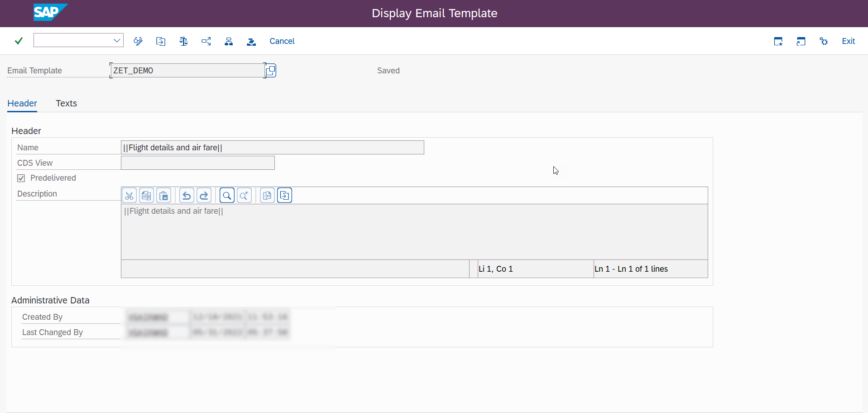Paste text with the clipboard Paste icon
The image size is (868, 413).
(163, 195)
